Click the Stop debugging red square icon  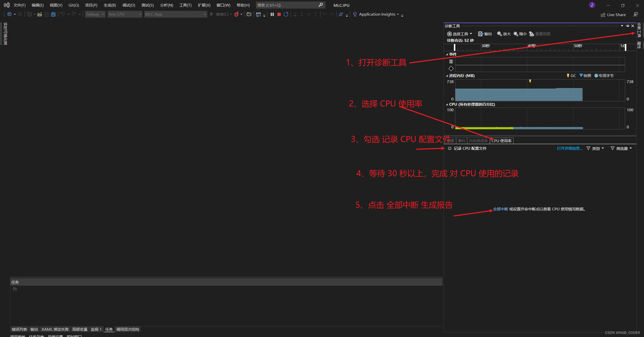pyautogui.click(x=279, y=14)
